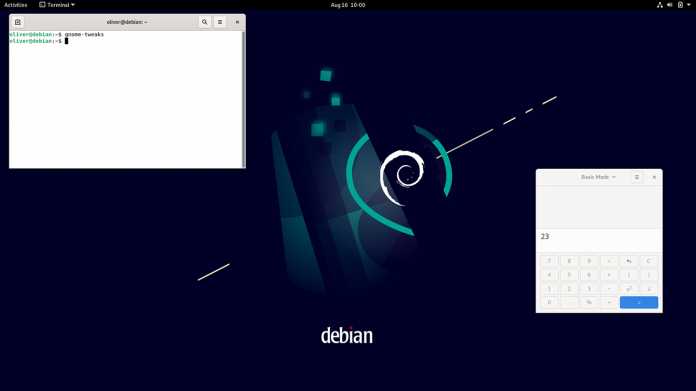Expand the system menu arrow at the top right
Image resolution: width=696 pixels, height=391 pixels.
(689, 5)
